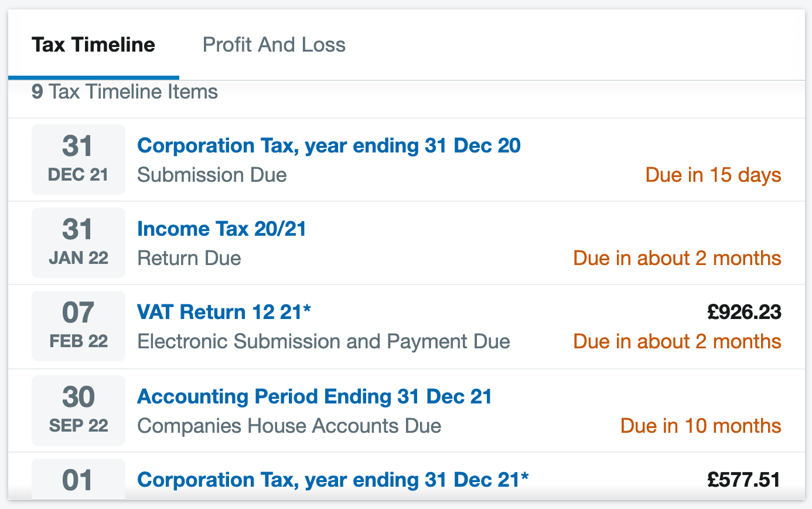Select the 30 SEP 22 date badge
812x509 pixels.
(78, 410)
